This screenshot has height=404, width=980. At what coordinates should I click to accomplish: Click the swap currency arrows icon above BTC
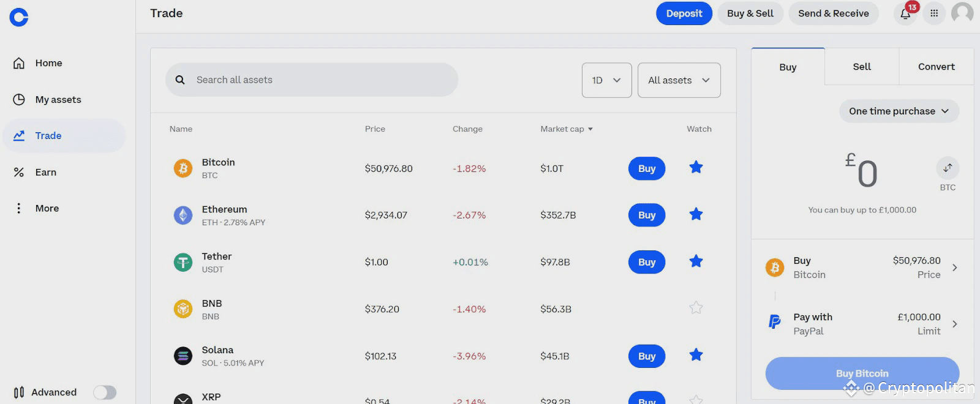pyautogui.click(x=948, y=168)
